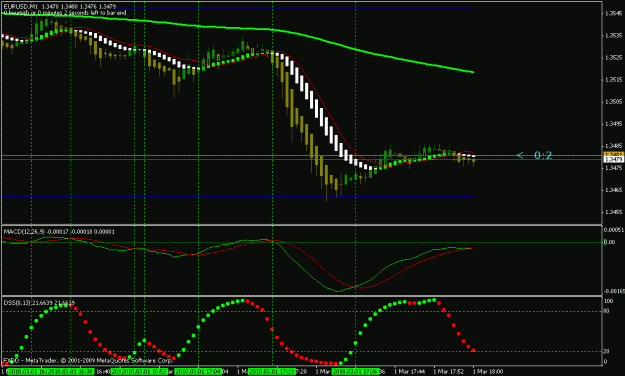The height and width of the screenshot is (376, 625).
Task: Click the highlighted 2010.03.01 17:35 time marker
Action: (x=355, y=372)
